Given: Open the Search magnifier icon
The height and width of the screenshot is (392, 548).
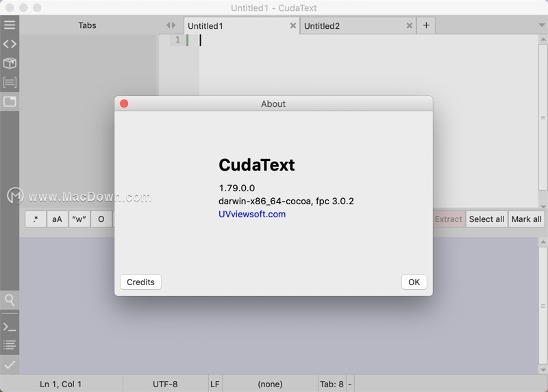Looking at the screenshot, I should pyautogui.click(x=10, y=300).
